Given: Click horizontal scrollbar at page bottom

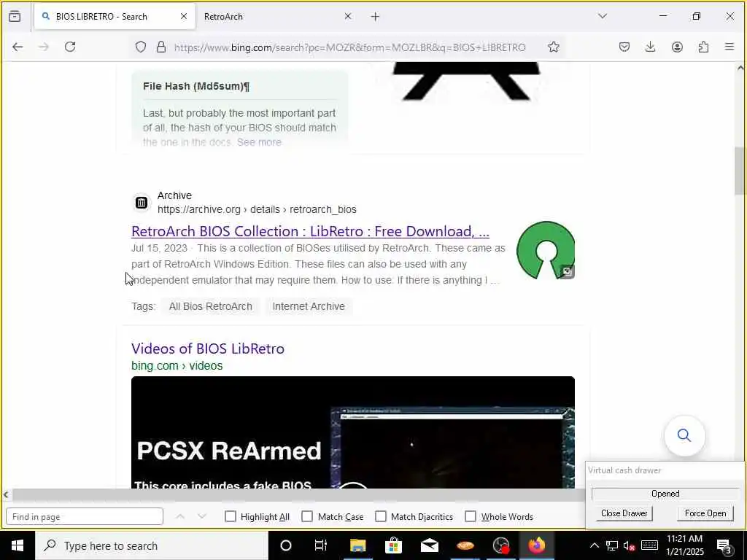Looking at the screenshot, I should tap(298, 495).
